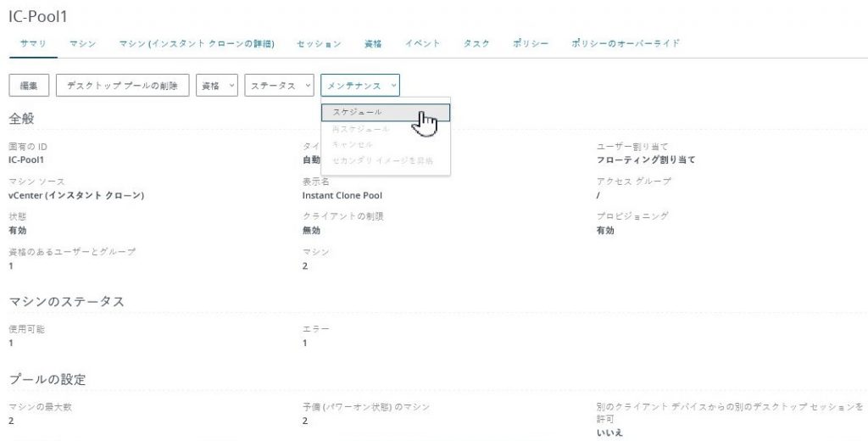This screenshot has height=441, width=868.
Task: Select the 資格 tab in the tab bar
Action: coord(372,43)
